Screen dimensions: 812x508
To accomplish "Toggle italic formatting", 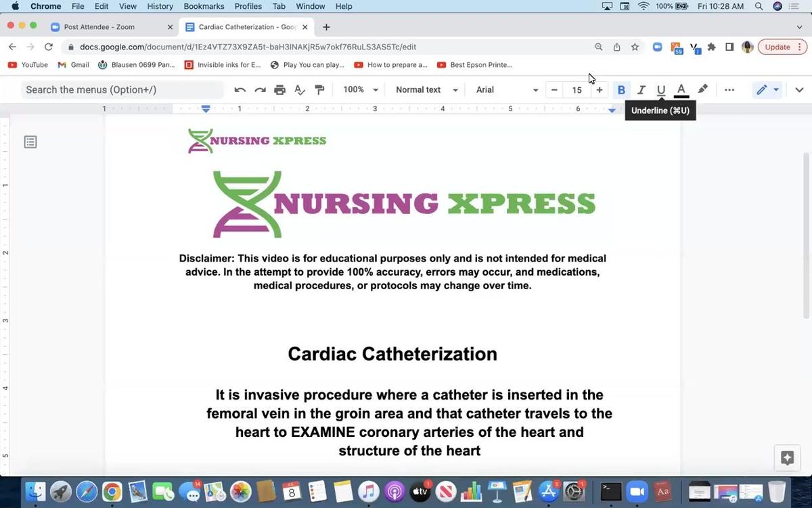I will (x=641, y=89).
